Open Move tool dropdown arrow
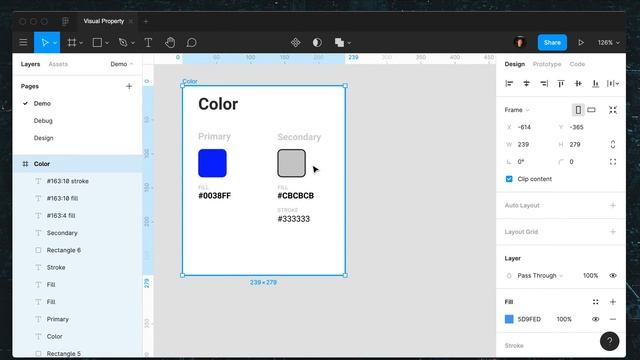Viewport: 640px width, 360px height. pyautogui.click(x=55, y=43)
